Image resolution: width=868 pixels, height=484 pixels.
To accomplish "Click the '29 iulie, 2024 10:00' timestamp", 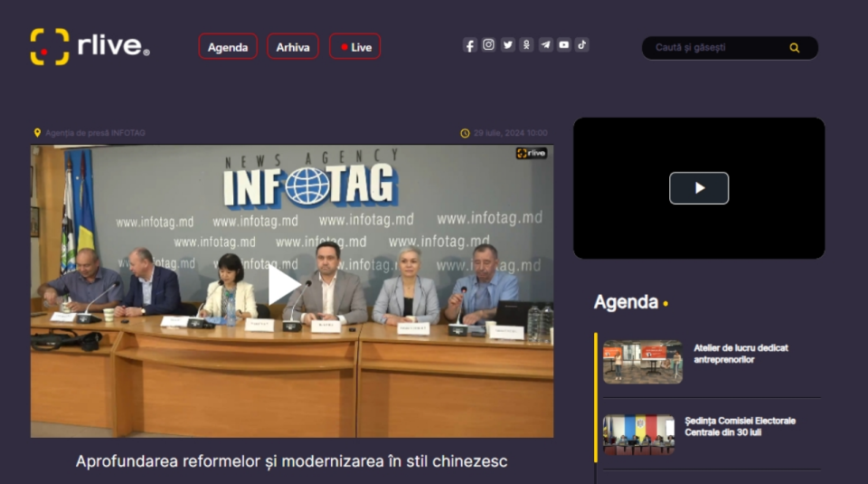I will (510, 133).
